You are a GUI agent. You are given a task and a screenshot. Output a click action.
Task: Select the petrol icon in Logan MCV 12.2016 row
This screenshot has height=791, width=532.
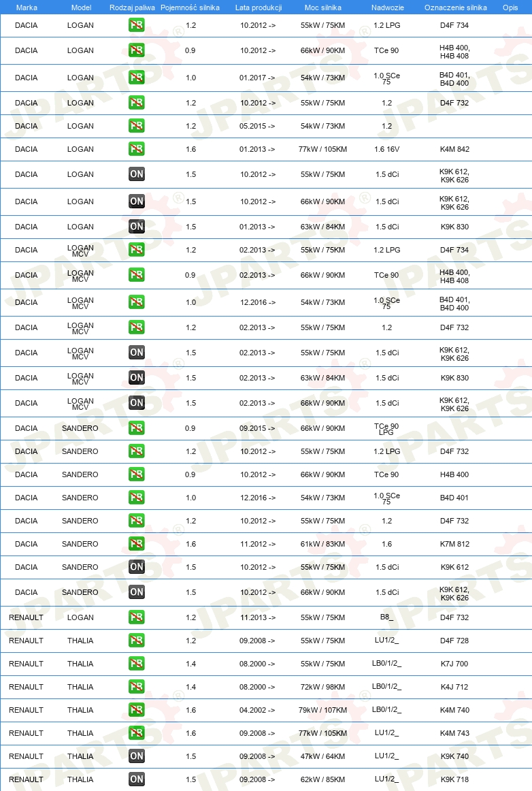pyautogui.click(x=136, y=303)
